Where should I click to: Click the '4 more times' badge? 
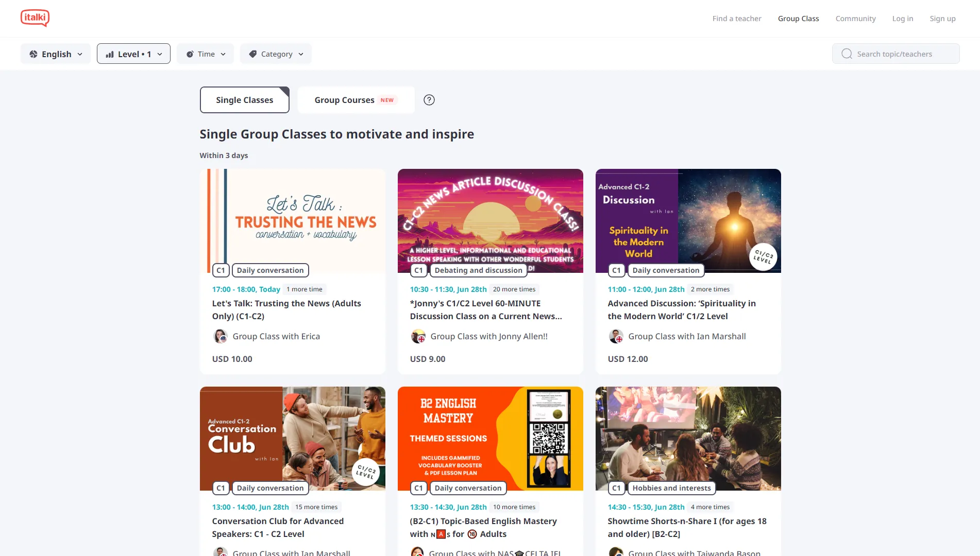(x=711, y=507)
